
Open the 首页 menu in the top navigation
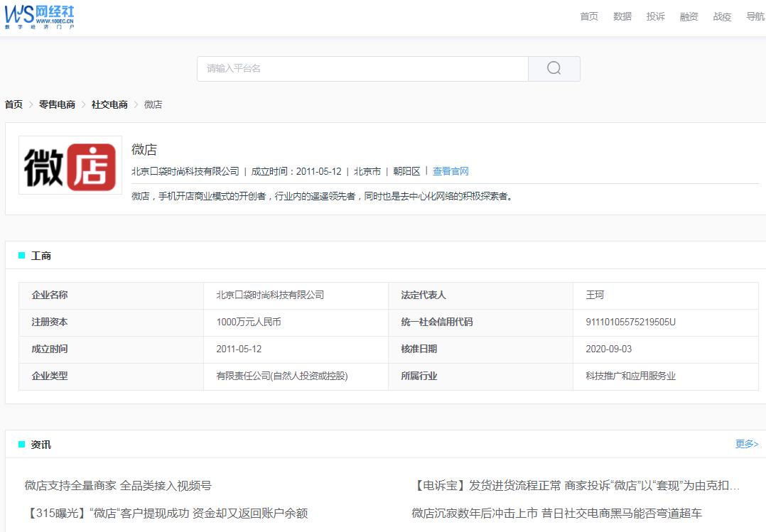[x=588, y=16]
